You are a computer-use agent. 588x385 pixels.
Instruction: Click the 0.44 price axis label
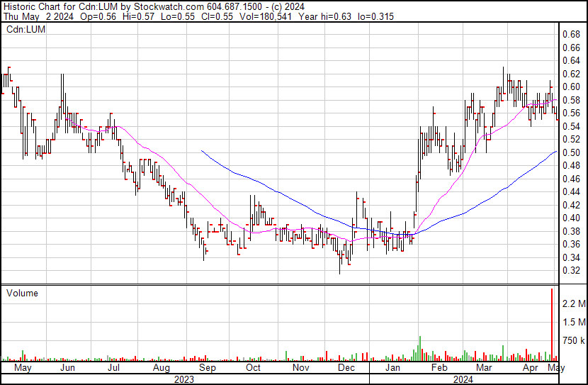[571, 191]
